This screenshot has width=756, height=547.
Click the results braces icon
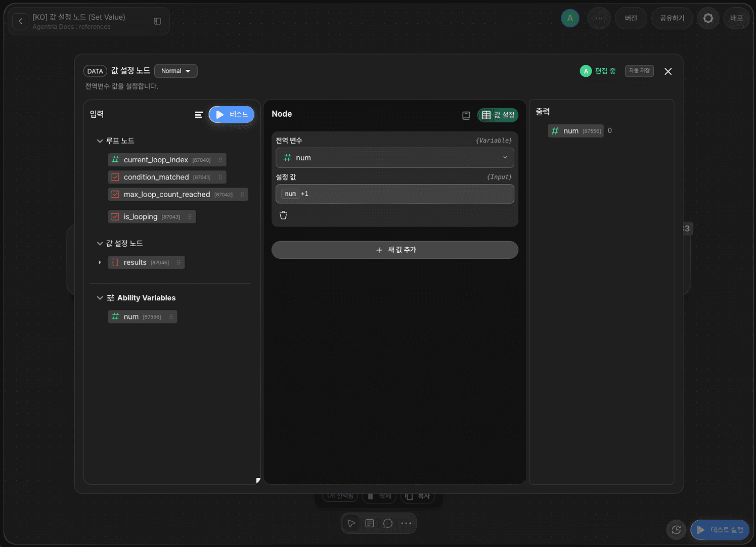[x=115, y=262]
